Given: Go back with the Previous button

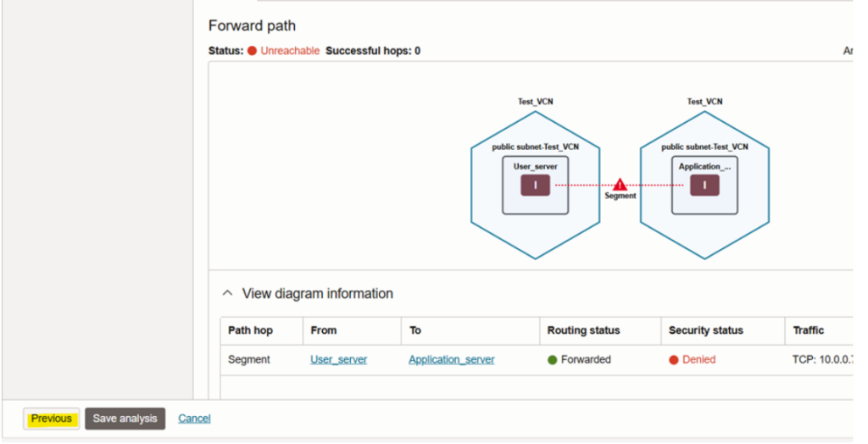Looking at the screenshot, I should [x=52, y=419].
